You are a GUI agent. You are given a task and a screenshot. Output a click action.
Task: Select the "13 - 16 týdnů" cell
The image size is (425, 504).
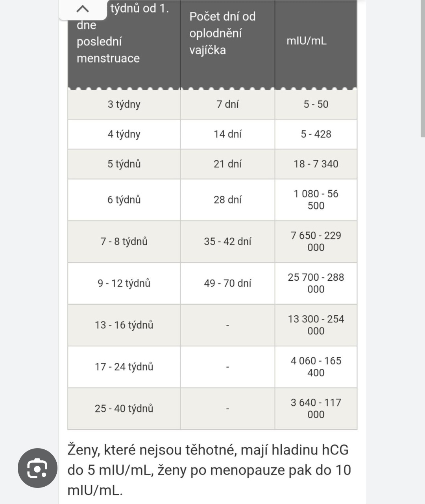[x=124, y=325]
